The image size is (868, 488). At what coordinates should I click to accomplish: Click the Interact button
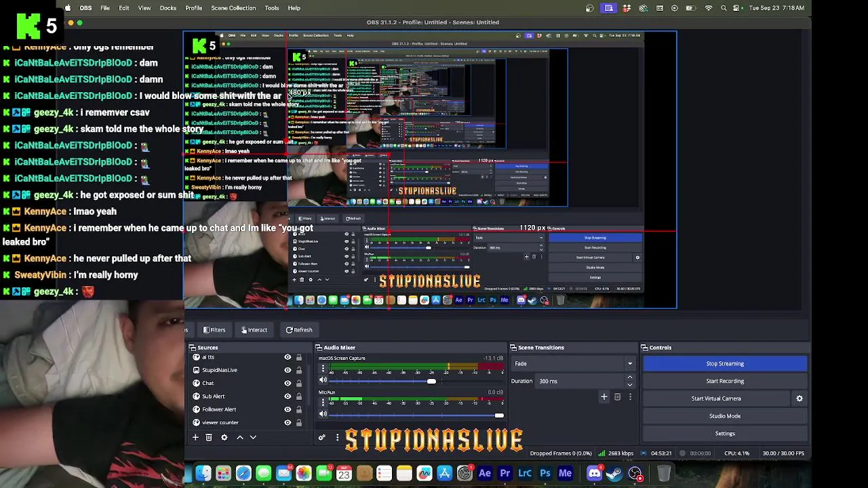[x=254, y=330]
